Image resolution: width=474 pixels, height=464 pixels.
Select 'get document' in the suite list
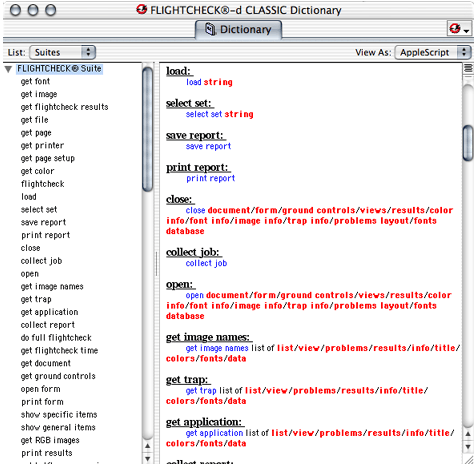pyautogui.click(x=46, y=363)
